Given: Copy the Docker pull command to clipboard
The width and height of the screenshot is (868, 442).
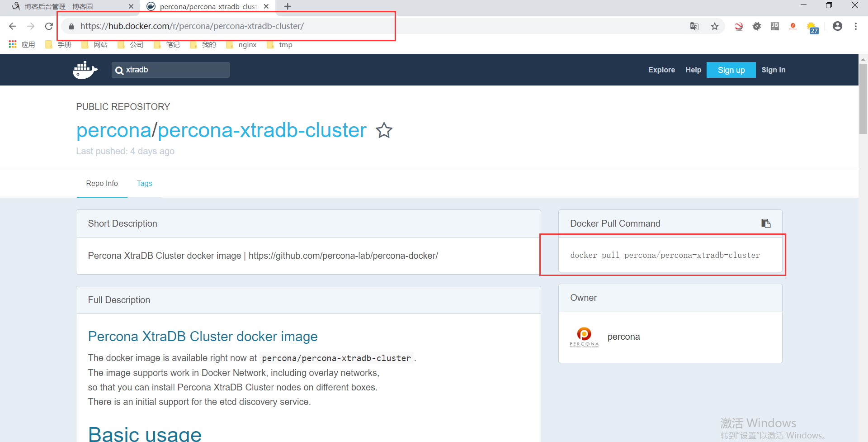Looking at the screenshot, I should click(766, 223).
